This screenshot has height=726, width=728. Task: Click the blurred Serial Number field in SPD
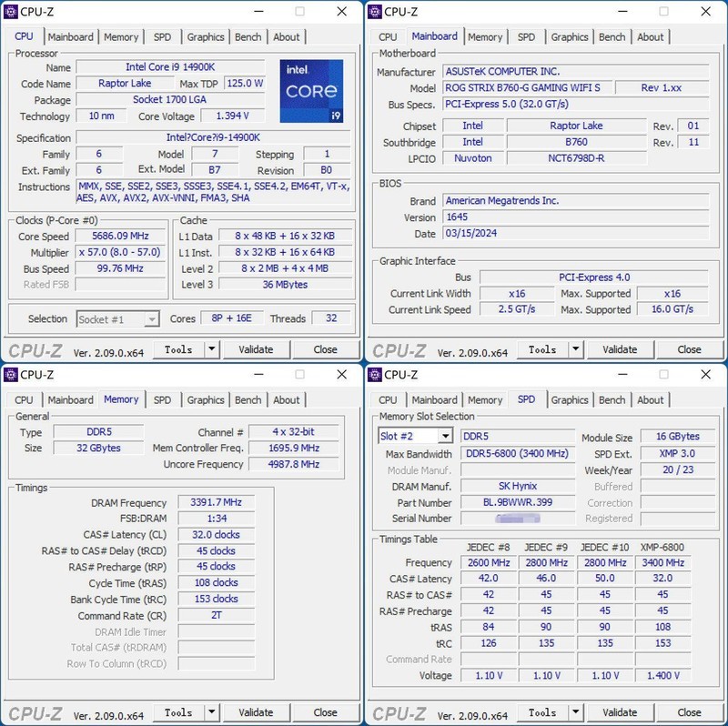click(x=518, y=519)
